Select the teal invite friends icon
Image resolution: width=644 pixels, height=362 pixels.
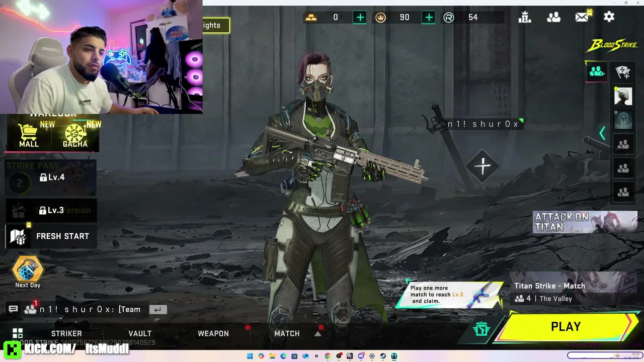(x=597, y=71)
